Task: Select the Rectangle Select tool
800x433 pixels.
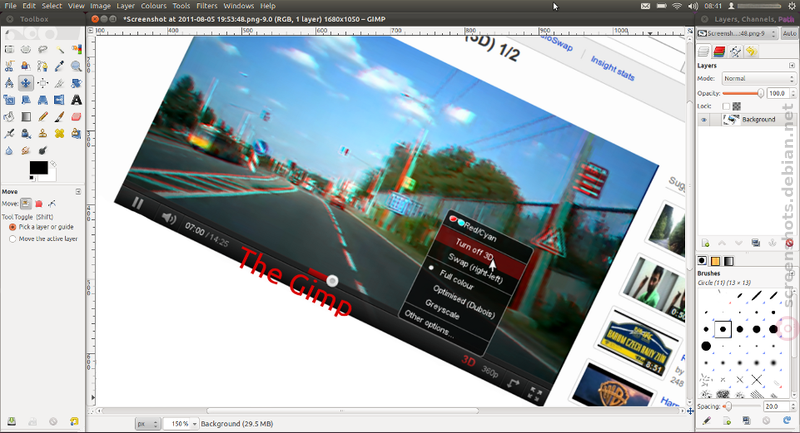Action: (9, 49)
